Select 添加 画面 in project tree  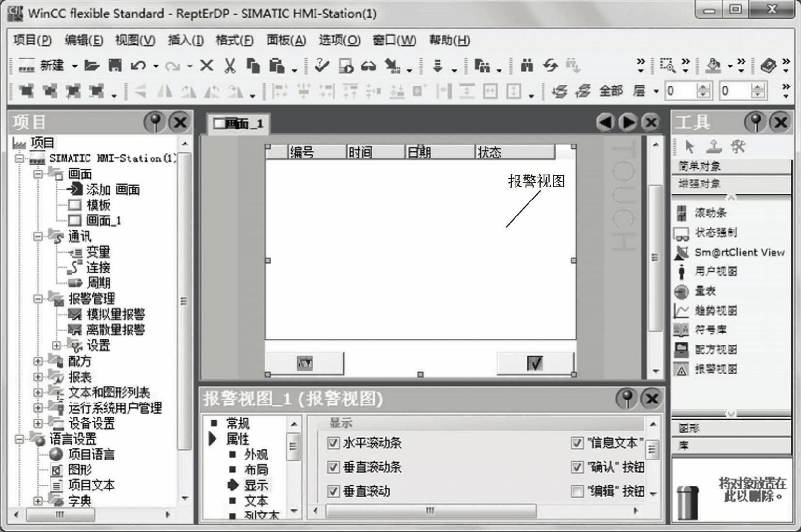[113, 189]
